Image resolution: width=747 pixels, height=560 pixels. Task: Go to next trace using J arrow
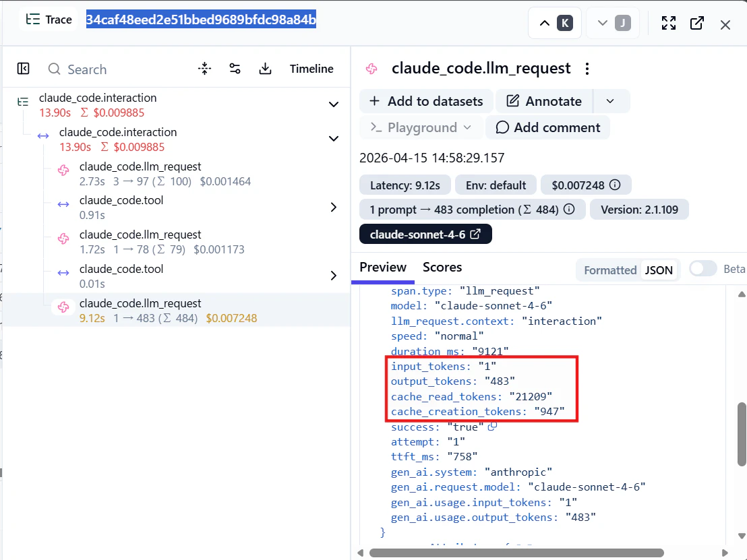pos(613,23)
